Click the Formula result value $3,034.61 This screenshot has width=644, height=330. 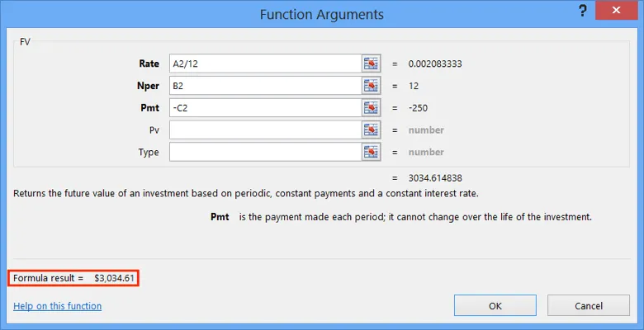click(x=113, y=278)
